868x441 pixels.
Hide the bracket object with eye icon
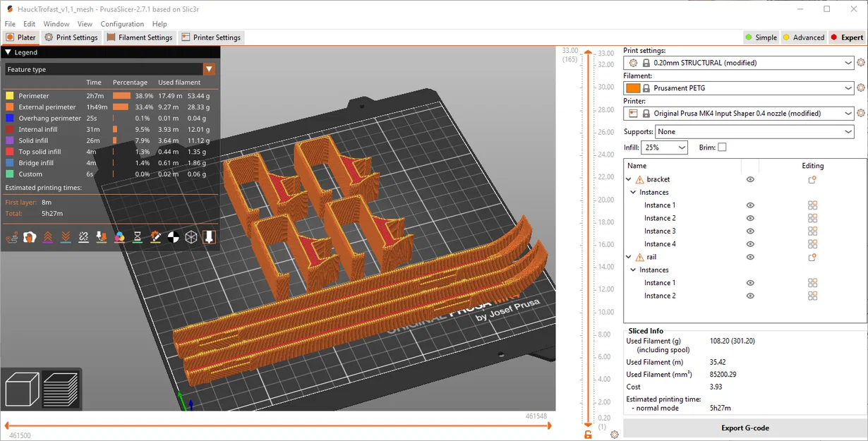coord(750,180)
